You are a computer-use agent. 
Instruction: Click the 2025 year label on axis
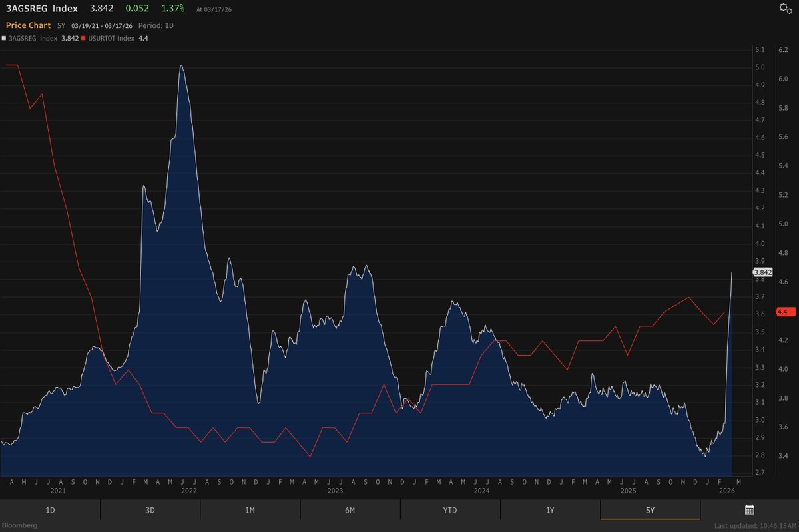click(x=629, y=491)
